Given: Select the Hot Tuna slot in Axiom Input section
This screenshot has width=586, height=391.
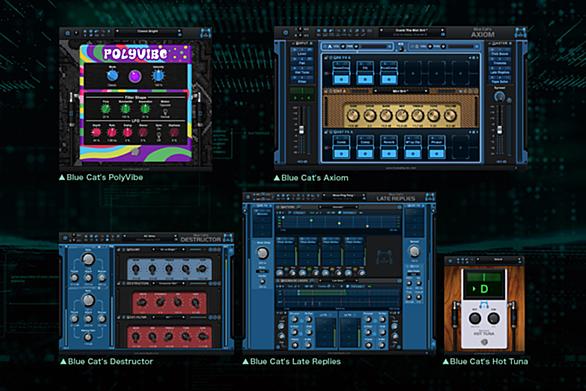Looking at the screenshot, I should (x=302, y=72).
